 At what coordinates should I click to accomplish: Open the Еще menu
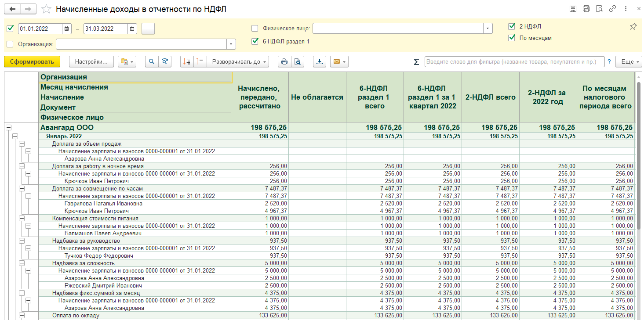(629, 62)
